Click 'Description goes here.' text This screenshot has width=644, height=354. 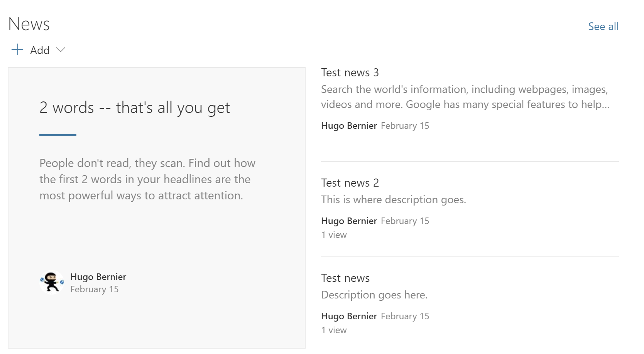[374, 295]
